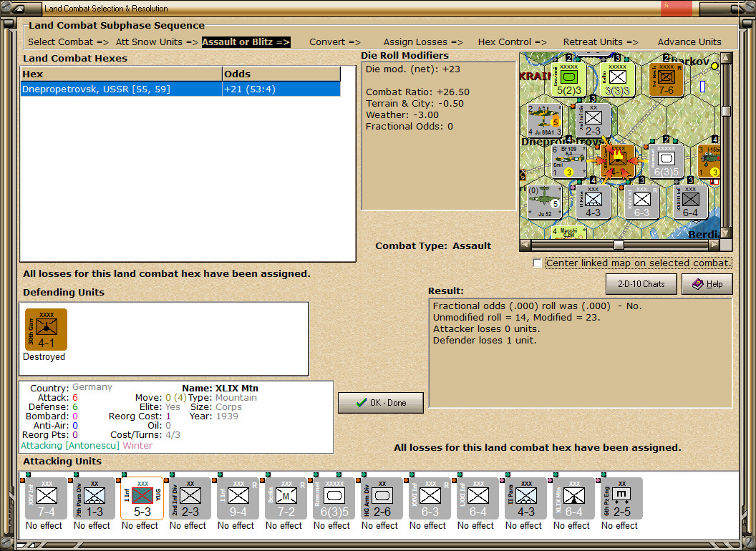Select the brown 7-6 unit on the map
The image size is (756, 551).
tap(666, 80)
